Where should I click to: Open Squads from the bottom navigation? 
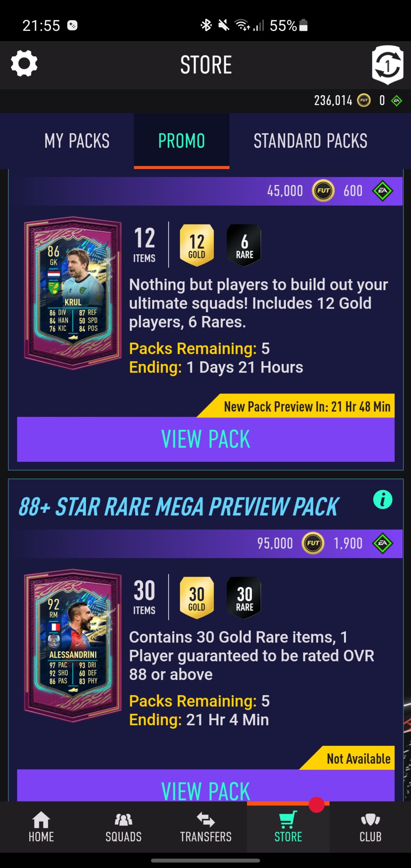pos(123,827)
